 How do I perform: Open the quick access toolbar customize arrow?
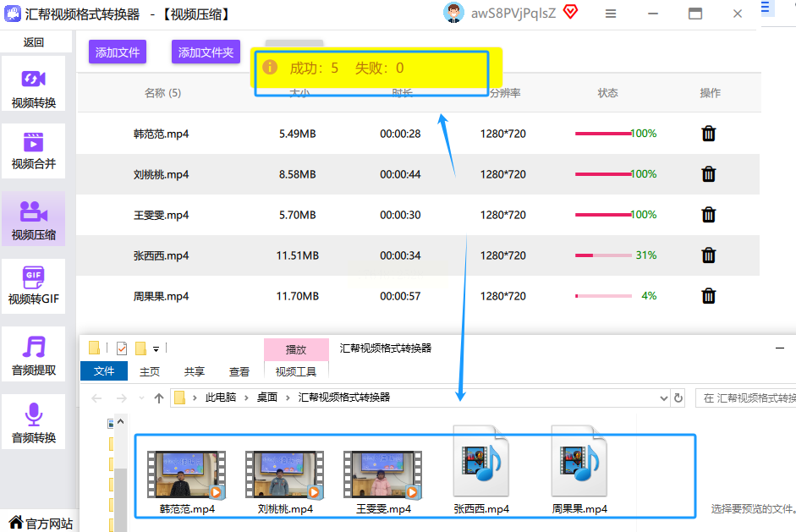[156, 348]
